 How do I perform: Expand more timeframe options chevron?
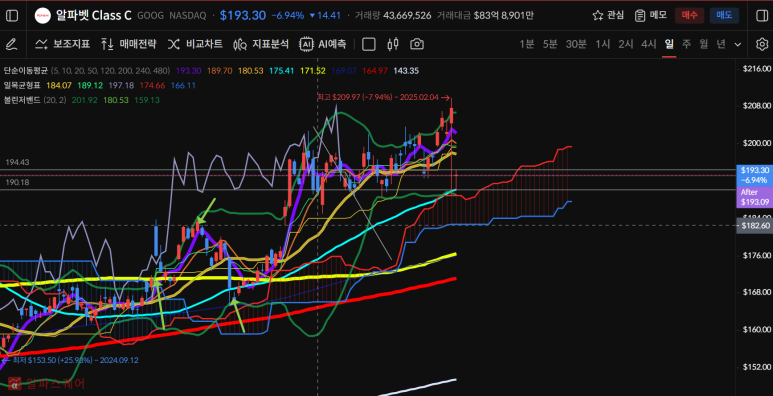coord(738,45)
